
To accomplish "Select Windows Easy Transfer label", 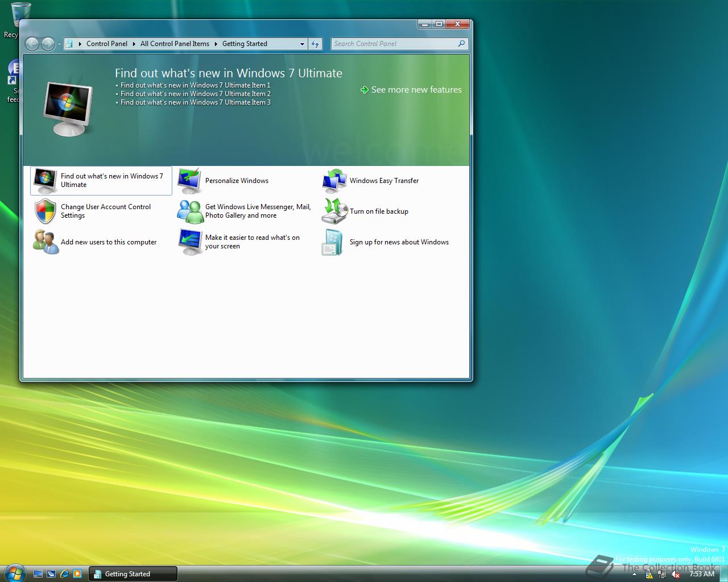I will [384, 181].
